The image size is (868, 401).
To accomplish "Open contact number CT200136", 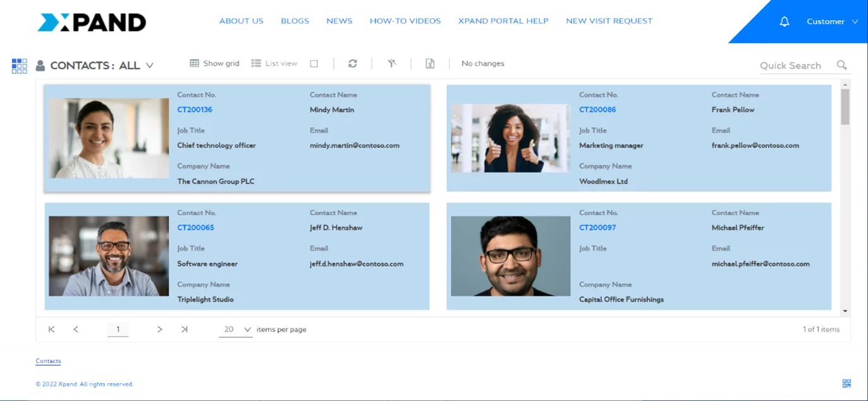I will (x=195, y=109).
